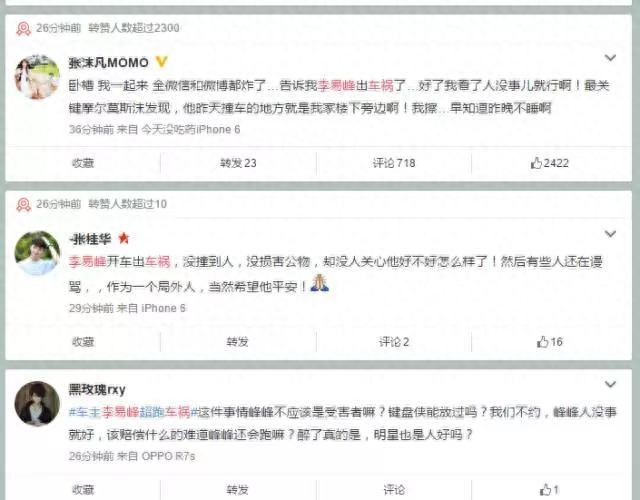Click 收藏 under 黑玫瑰rxy's post
The height and width of the screenshot is (500, 640).
click(83, 489)
